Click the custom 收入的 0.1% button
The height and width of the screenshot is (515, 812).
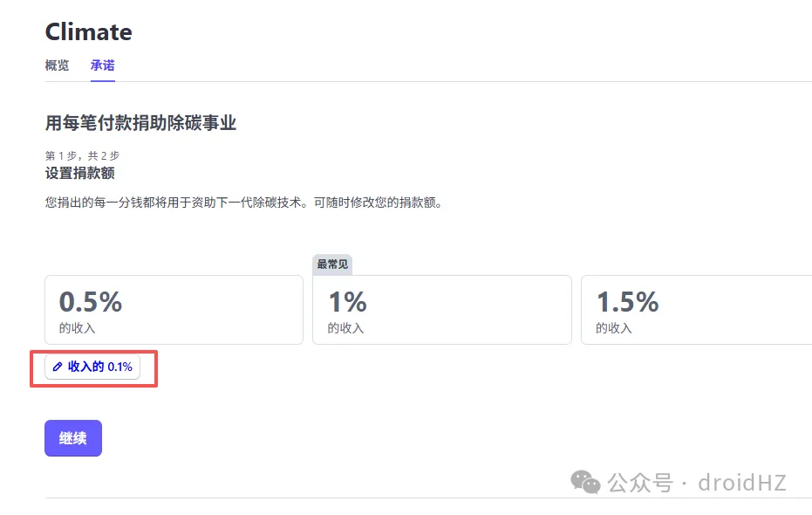click(92, 367)
